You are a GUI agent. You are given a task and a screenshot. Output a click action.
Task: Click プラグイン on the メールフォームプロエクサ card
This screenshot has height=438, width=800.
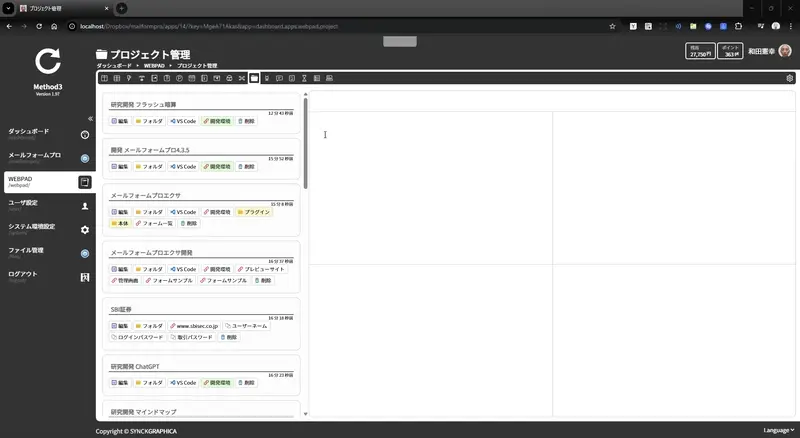pos(253,212)
